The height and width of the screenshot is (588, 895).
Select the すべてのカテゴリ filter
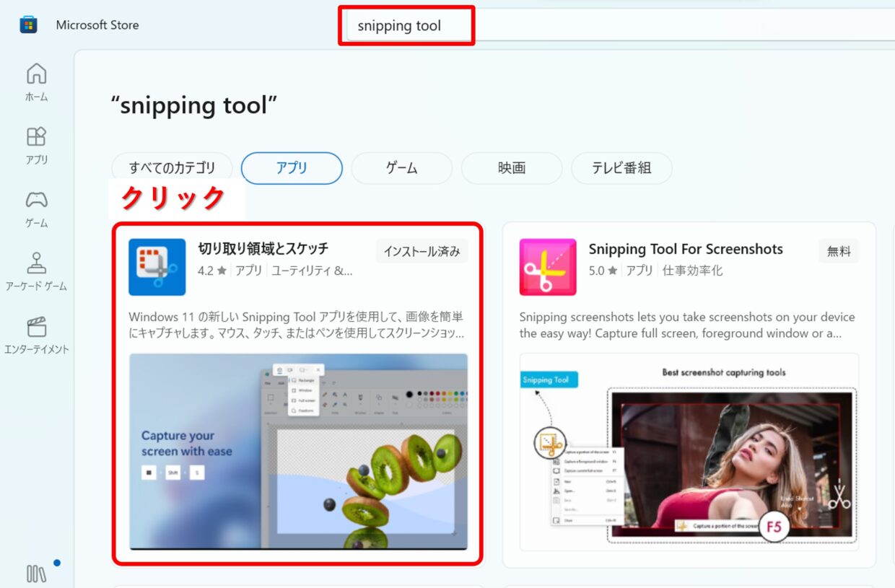(173, 168)
